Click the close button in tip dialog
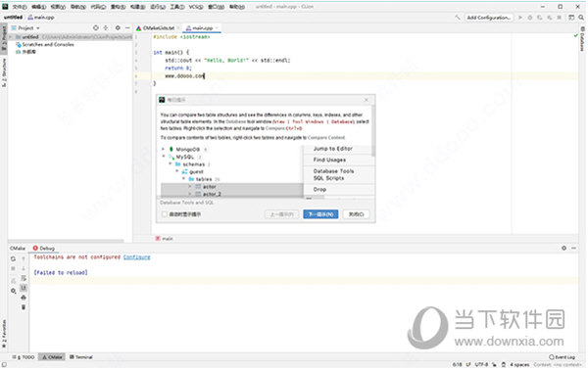 tap(356, 214)
